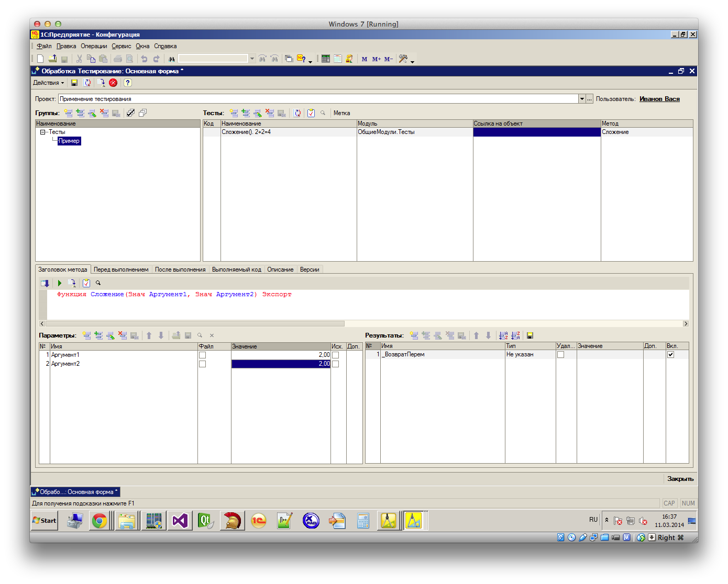Toggle Удал. checkbox for _ВозвратПерем
This screenshot has height=584, width=728.
pos(561,354)
